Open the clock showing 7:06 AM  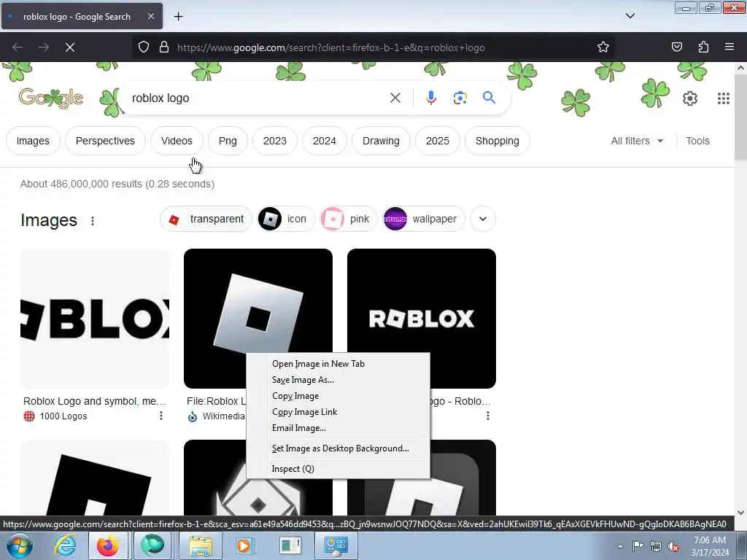[x=710, y=546]
